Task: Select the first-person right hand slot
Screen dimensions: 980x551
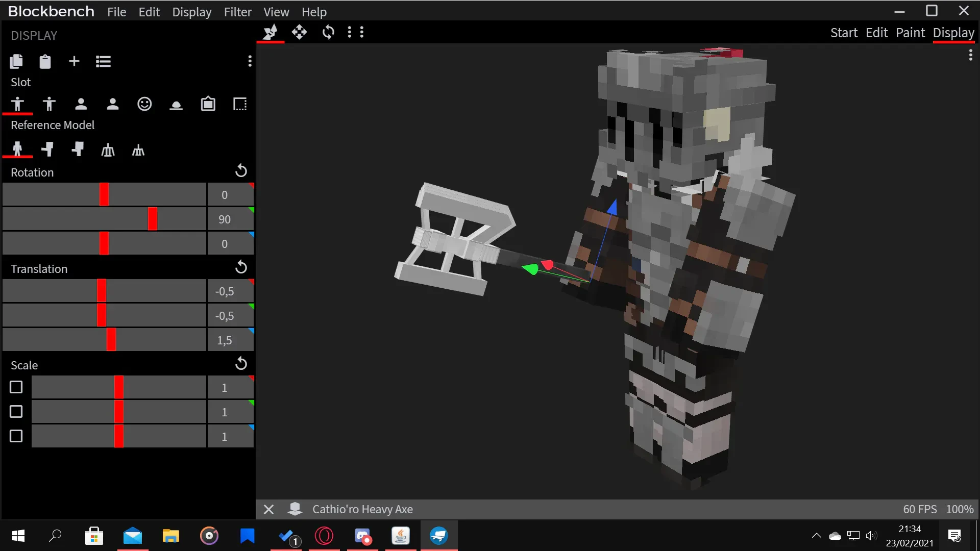Action: click(81, 104)
